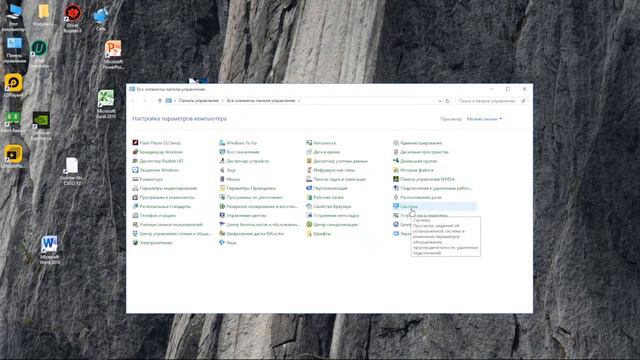Screen dimensions: 640x360
Task: Open File History (История файлов)
Action: click(413, 170)
